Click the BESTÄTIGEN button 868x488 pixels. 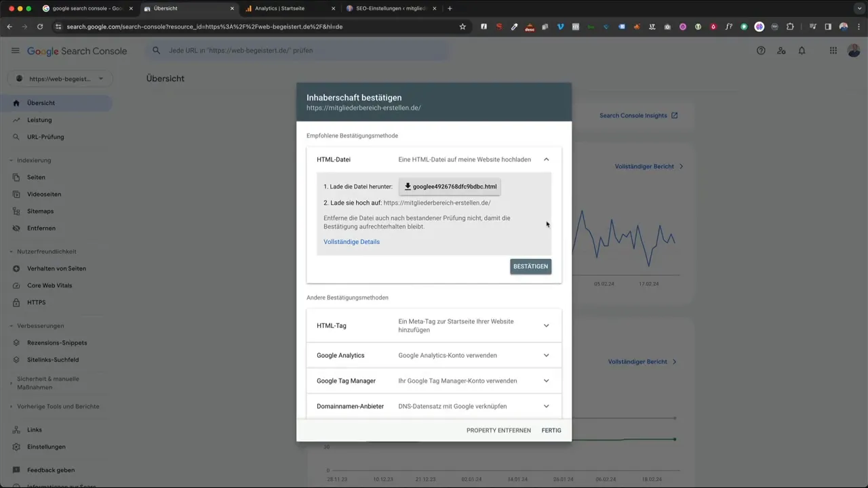pyautogui.click(x=530, y=266)
